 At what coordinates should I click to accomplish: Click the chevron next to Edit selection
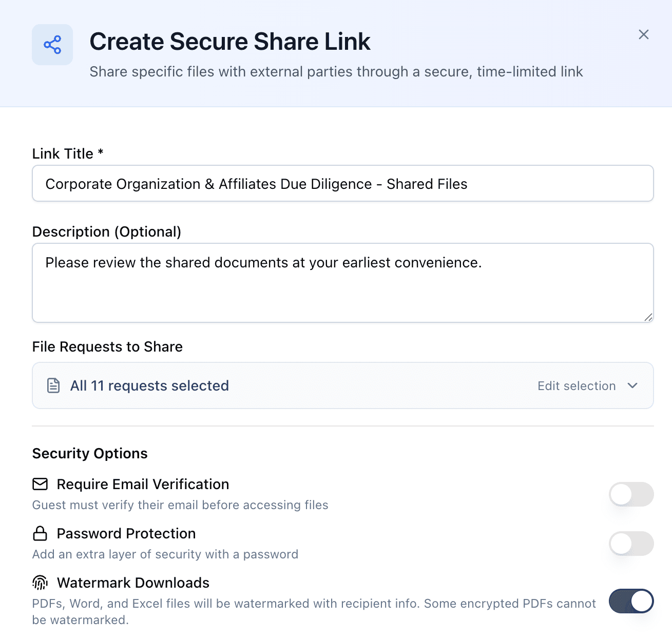point(633,385)
